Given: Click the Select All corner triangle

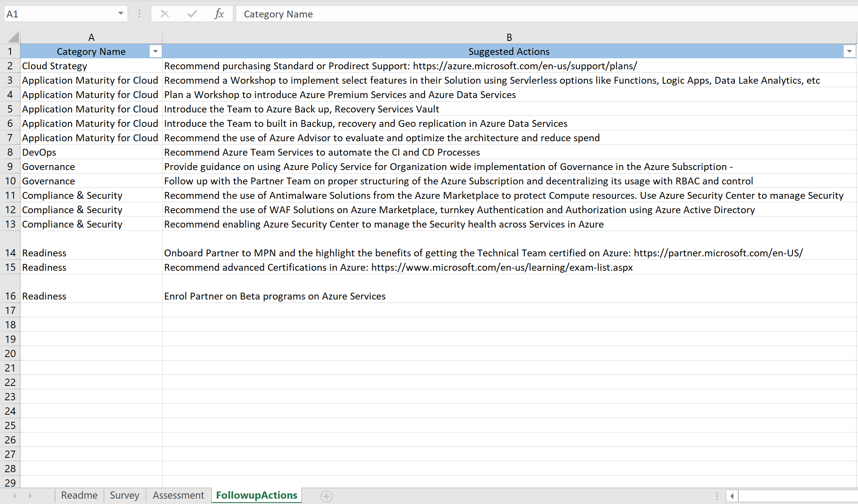Looking at the screenshot, I should (13, 37).
